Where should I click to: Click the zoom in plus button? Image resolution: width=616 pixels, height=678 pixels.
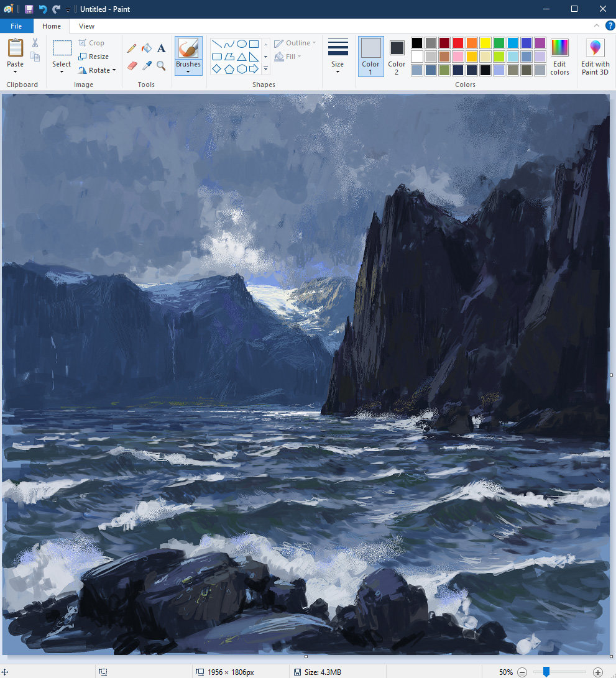(598, 672)
